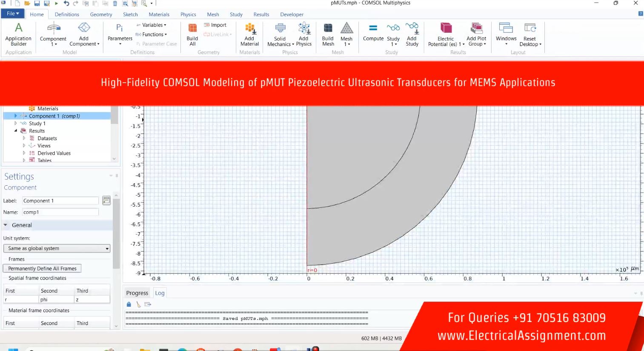Open the Variables dropdown in Definitions
This screenshot has width=644, height=351.
(152, 25)
